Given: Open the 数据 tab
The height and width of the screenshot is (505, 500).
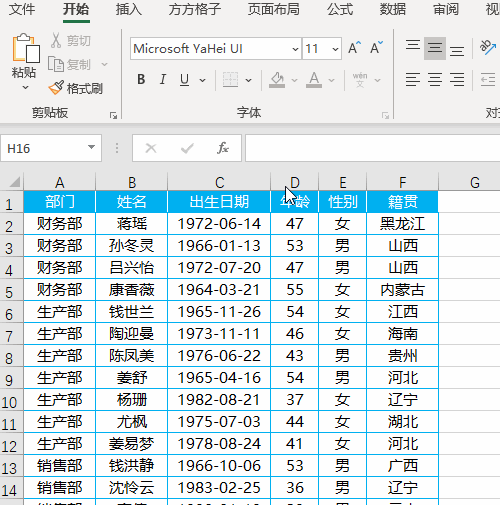Looking at the screenshot, I should click(393, 9).
